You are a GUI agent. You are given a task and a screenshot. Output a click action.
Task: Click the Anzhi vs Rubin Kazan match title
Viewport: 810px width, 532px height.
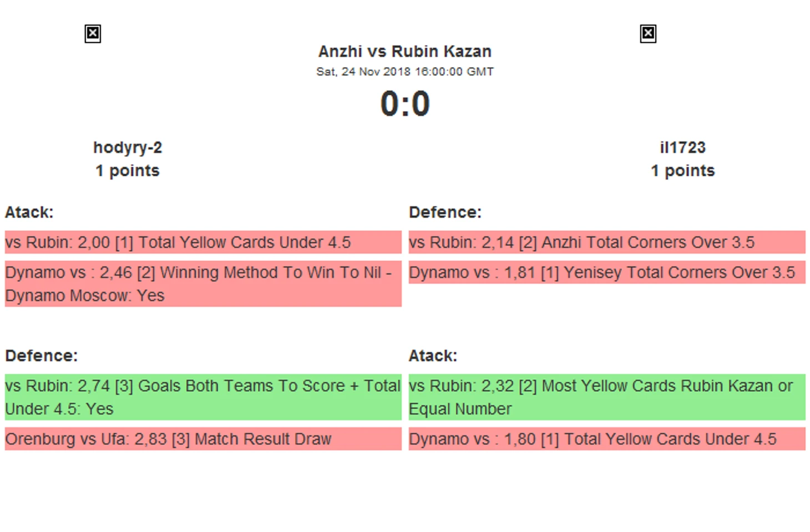pos(405,52)
